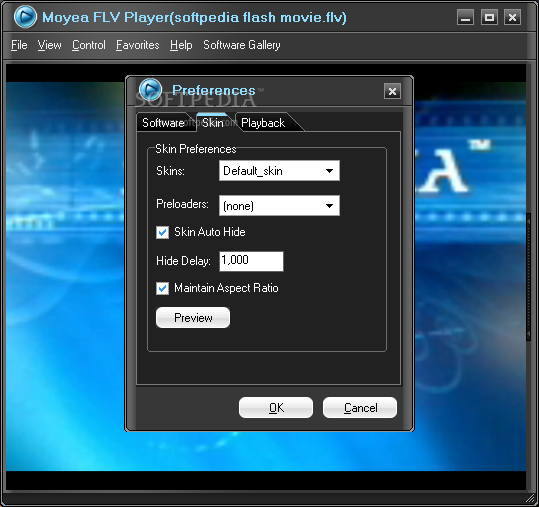This screenshot has height=507, width=539.
Task: Open the Help menu
Action: tap(181, 45)
